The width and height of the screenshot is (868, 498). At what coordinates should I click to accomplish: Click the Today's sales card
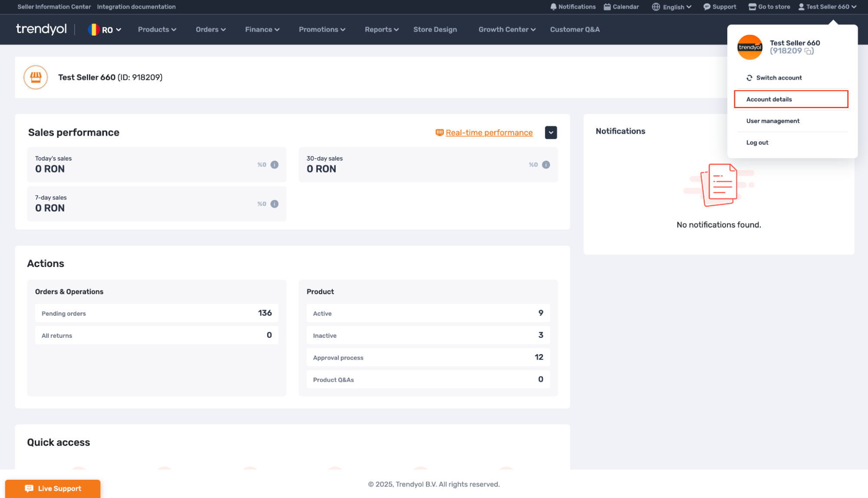pyautogui.click(x=156, y=165)
